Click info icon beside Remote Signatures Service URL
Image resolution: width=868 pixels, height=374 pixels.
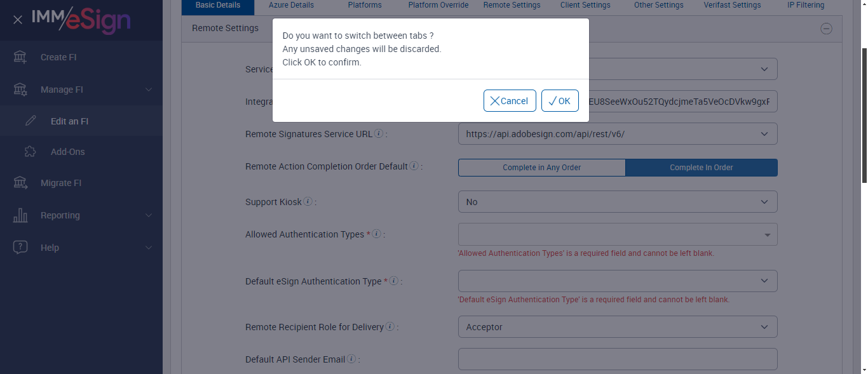[379, 134]
